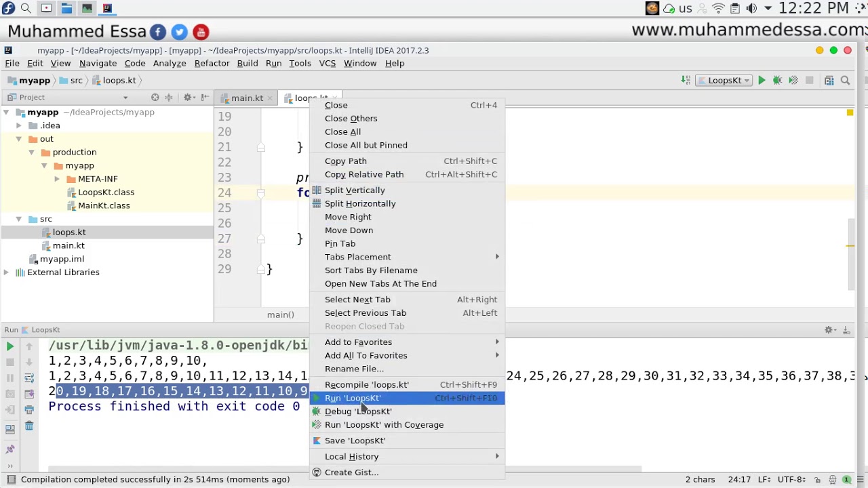
Task: Open Run panel gear settings icon
Action: tap(830, 330)
